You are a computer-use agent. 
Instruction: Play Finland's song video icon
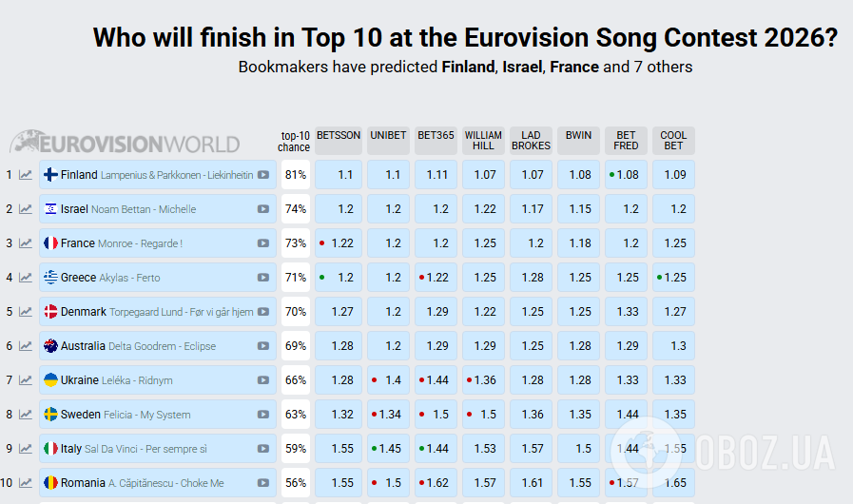(263, 175)
